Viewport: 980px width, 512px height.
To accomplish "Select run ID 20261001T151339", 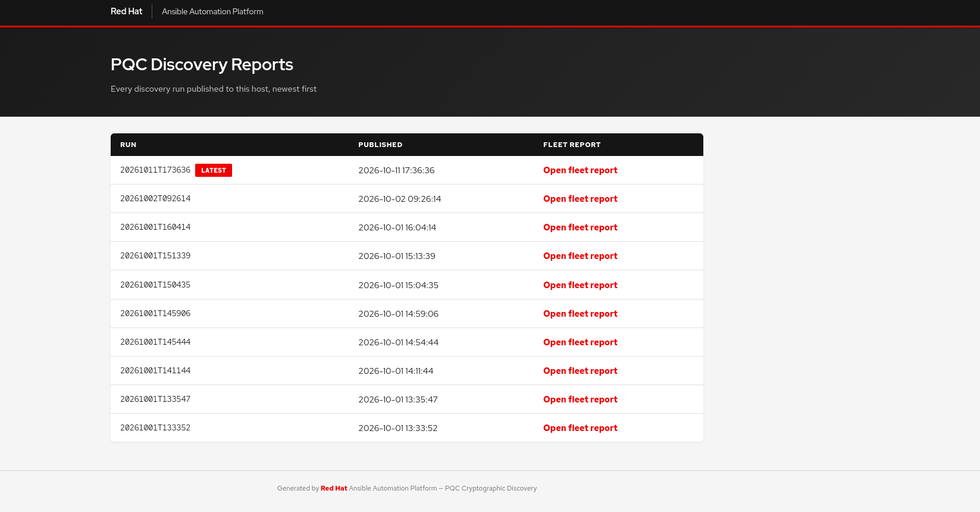I will pyautogui.click(x=155, y=256).
